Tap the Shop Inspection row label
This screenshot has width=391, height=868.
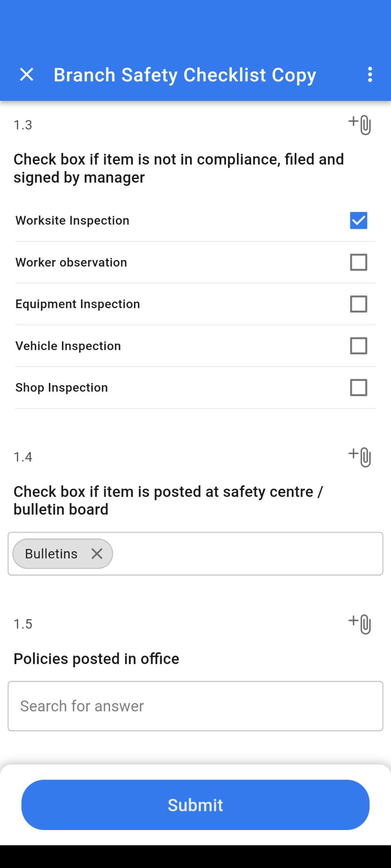62,387
